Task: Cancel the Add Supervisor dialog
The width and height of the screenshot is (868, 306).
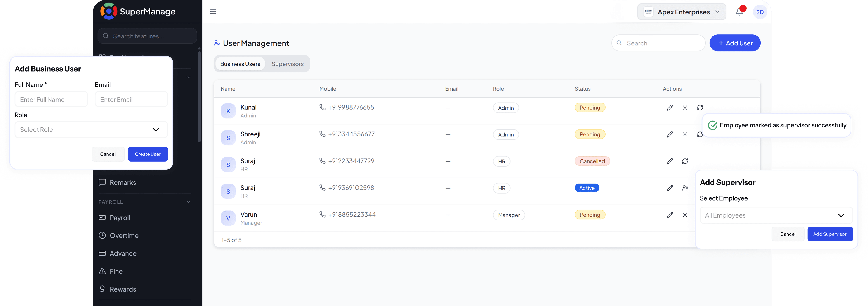Action: click(x=788, y=234)
